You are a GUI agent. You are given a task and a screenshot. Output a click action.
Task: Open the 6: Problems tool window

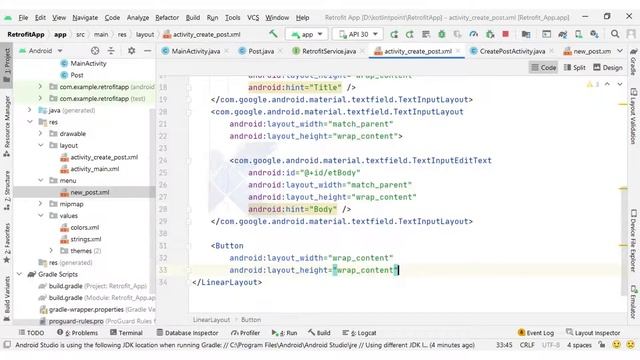[78, 333]
